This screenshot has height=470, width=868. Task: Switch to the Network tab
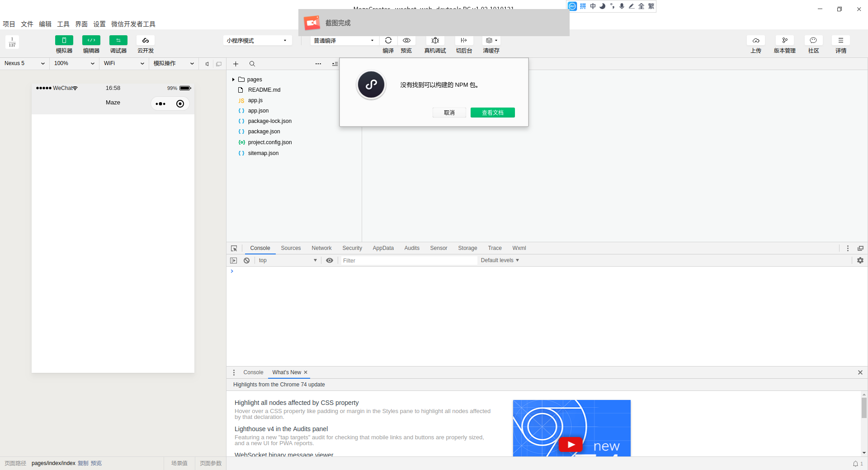[321, 248]
